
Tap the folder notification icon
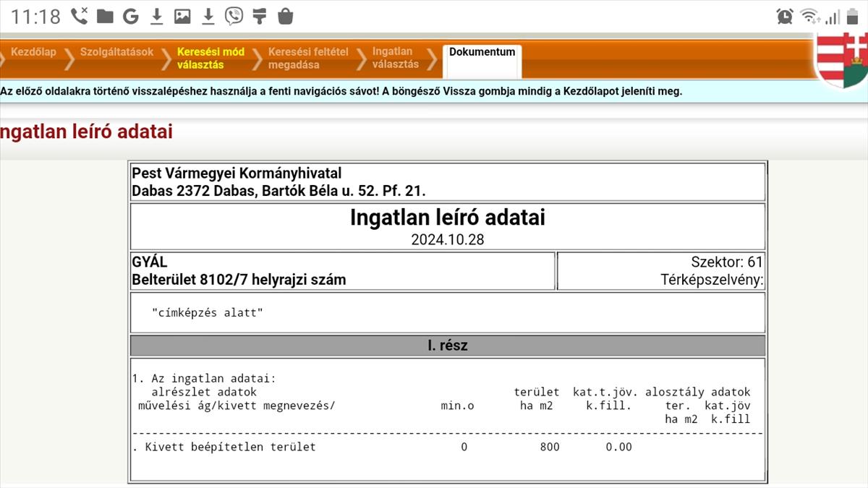(106, 16)
